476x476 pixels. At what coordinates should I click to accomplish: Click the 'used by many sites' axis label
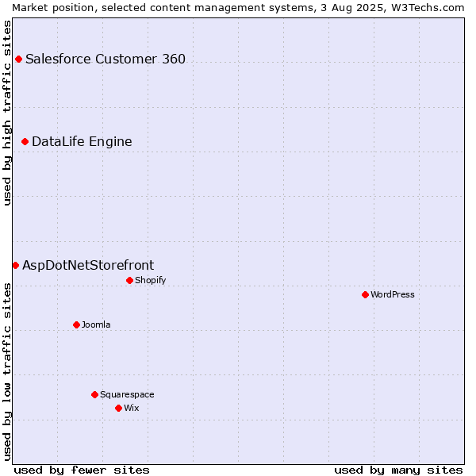399,470
